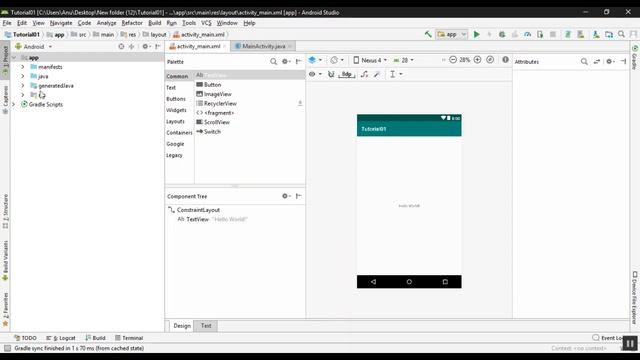Zoom in the design with the plus icon
Image resolution: width=640 pixels, height=360 pixels.
(x=477, y=60)
